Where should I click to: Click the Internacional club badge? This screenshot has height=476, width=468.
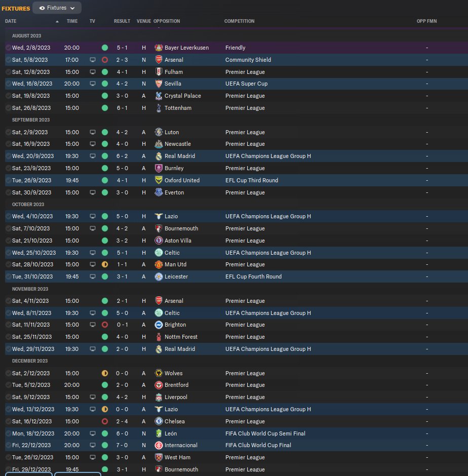coord(159,445)
